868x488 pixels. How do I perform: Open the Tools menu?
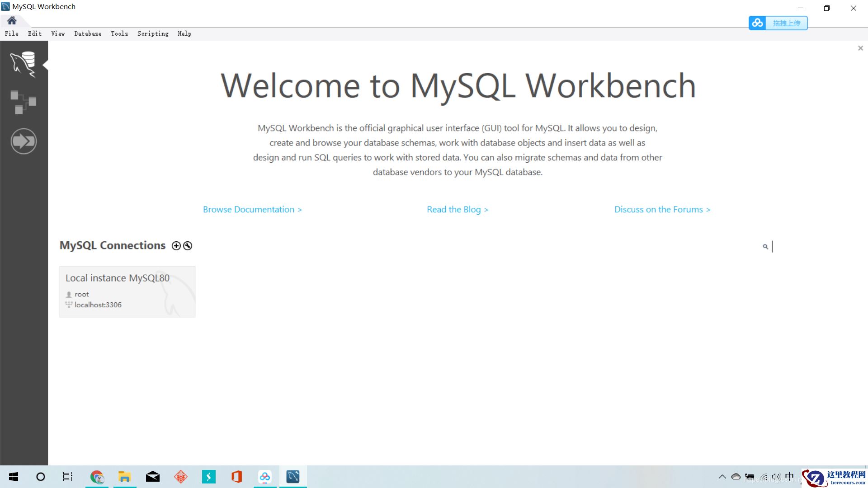(x=119, y=33)
